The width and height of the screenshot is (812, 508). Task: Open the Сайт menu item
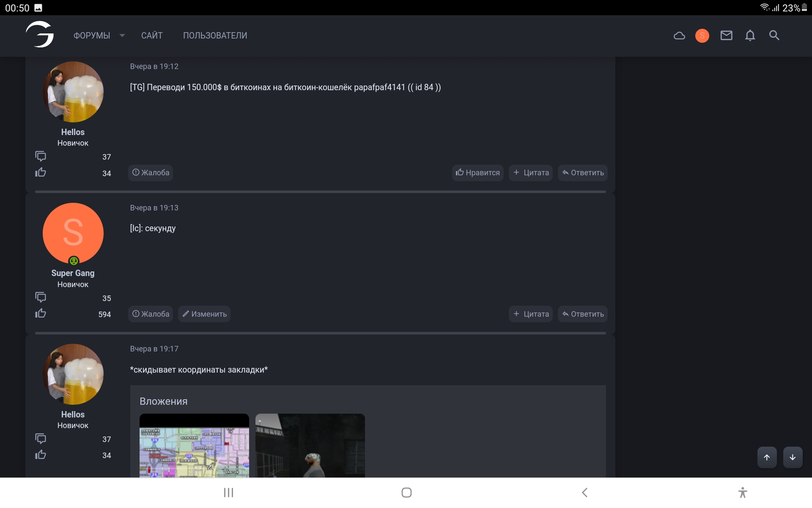point(152,36)
